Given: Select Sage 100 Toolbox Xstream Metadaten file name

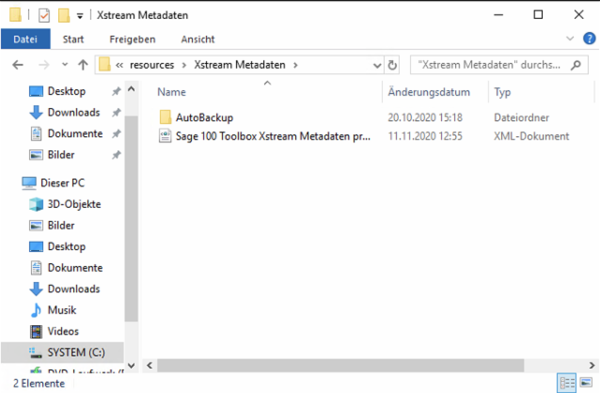Looking at the screenshot, I should pyautogui.click(x=273, y=136).
